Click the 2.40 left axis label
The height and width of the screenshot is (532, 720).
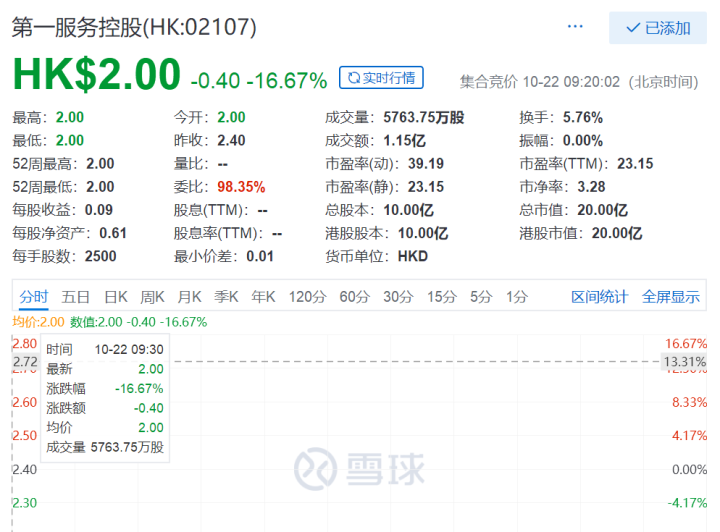coord(24,470)
